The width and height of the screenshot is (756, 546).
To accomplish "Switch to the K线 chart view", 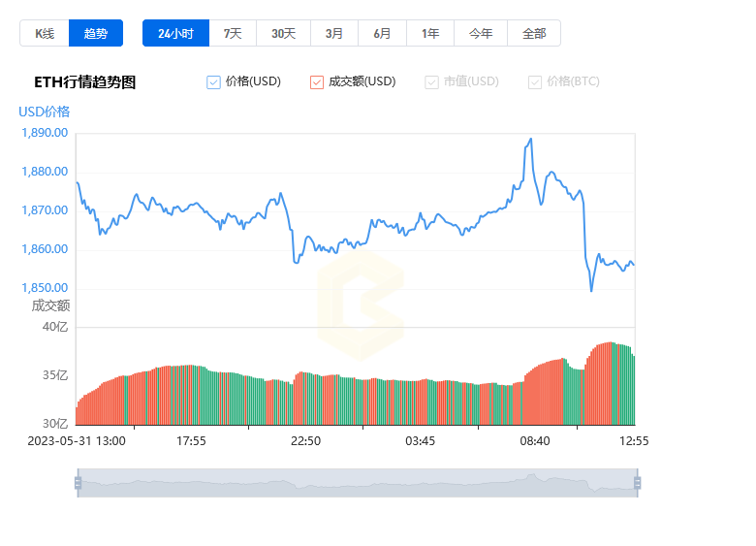I will coord(45,33).
